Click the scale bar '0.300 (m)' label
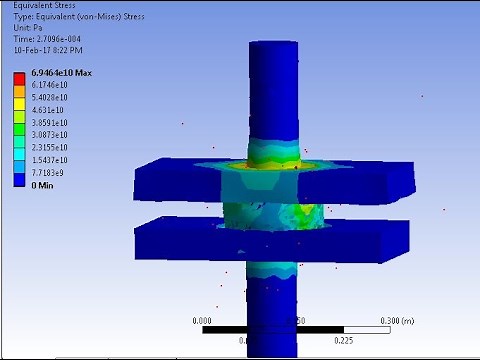 pyautogui.click(x=397, y=321)
